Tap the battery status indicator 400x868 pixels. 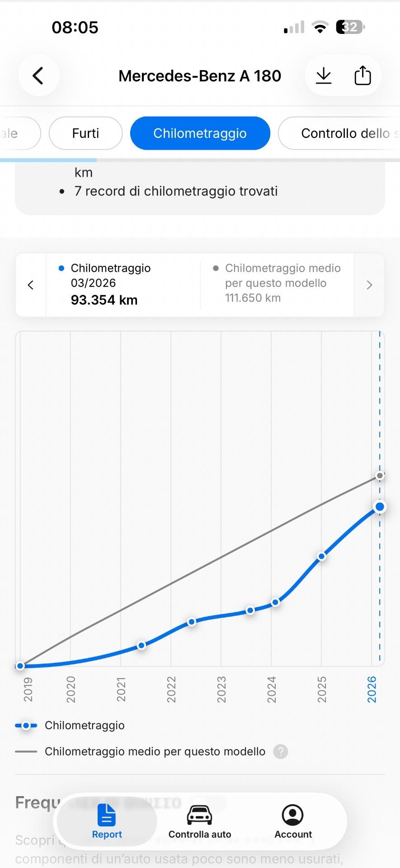click(350, 27)
